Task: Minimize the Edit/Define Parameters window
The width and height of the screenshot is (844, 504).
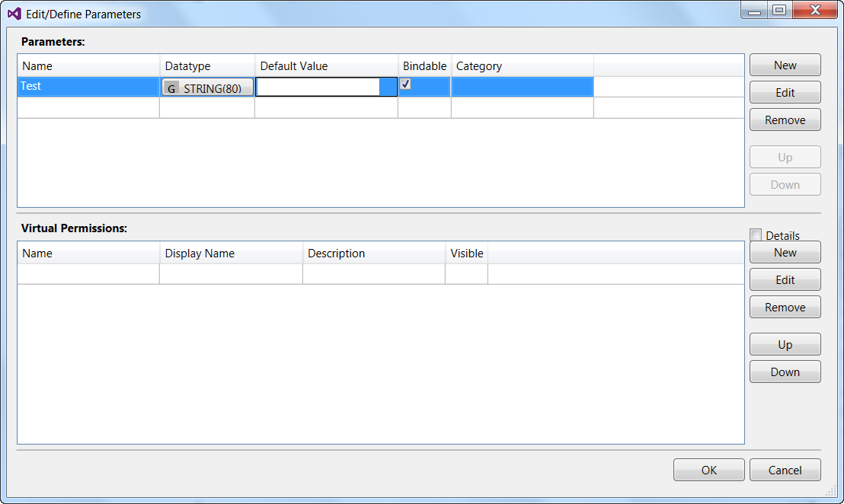Action: point(754,10)
